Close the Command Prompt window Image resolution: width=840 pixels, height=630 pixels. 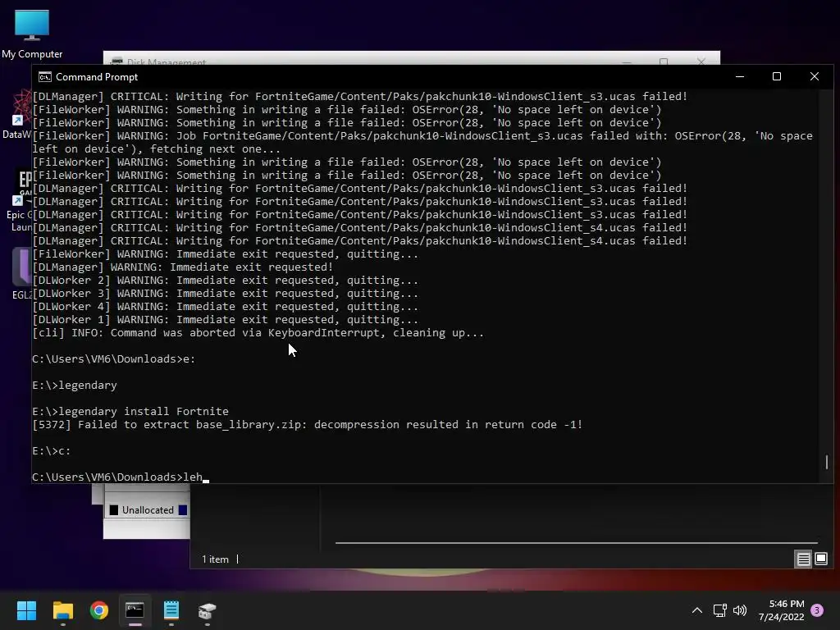[x=815, y=76]
